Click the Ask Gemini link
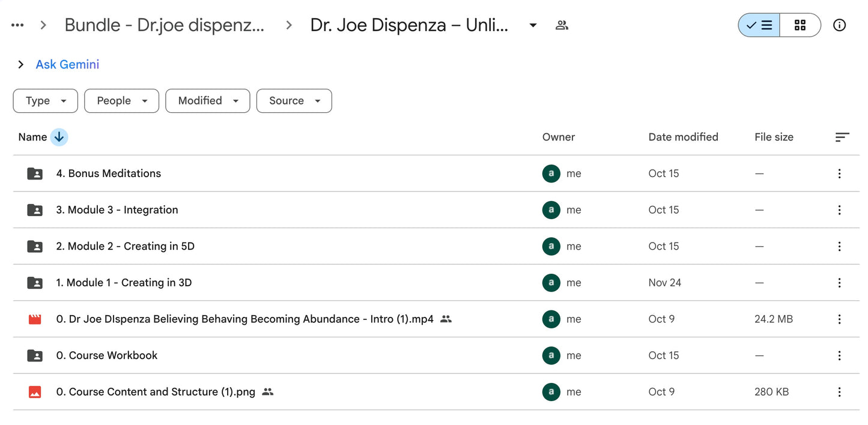The width and height of the screenshot is (868, 425). [67, 64]
